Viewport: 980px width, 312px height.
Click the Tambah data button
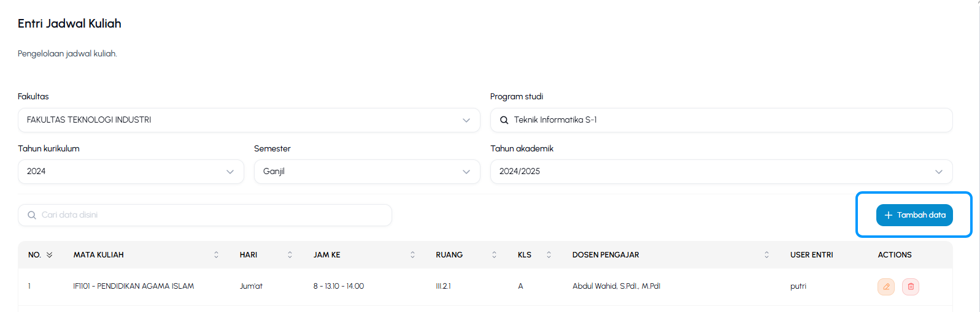[x=914, y=215]
